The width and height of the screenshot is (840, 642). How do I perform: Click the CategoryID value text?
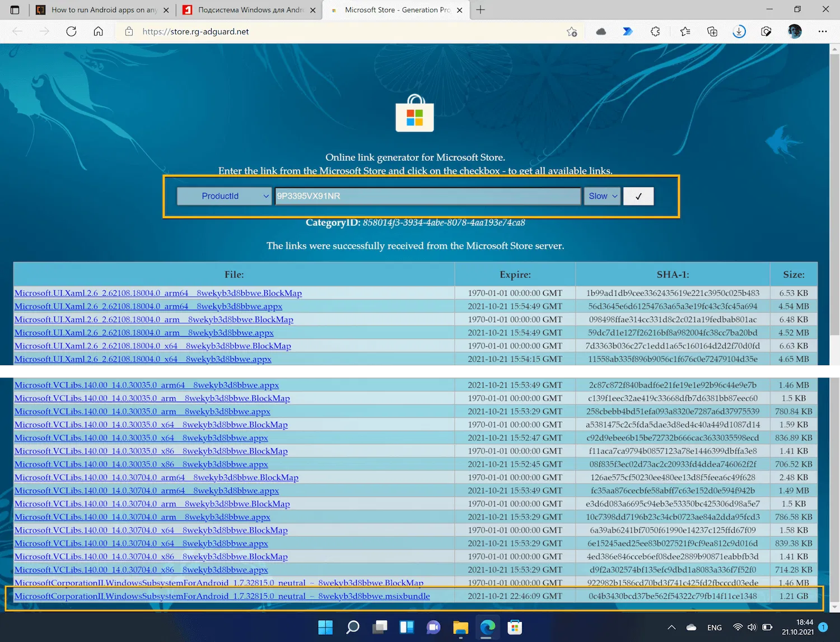point(444,223)
